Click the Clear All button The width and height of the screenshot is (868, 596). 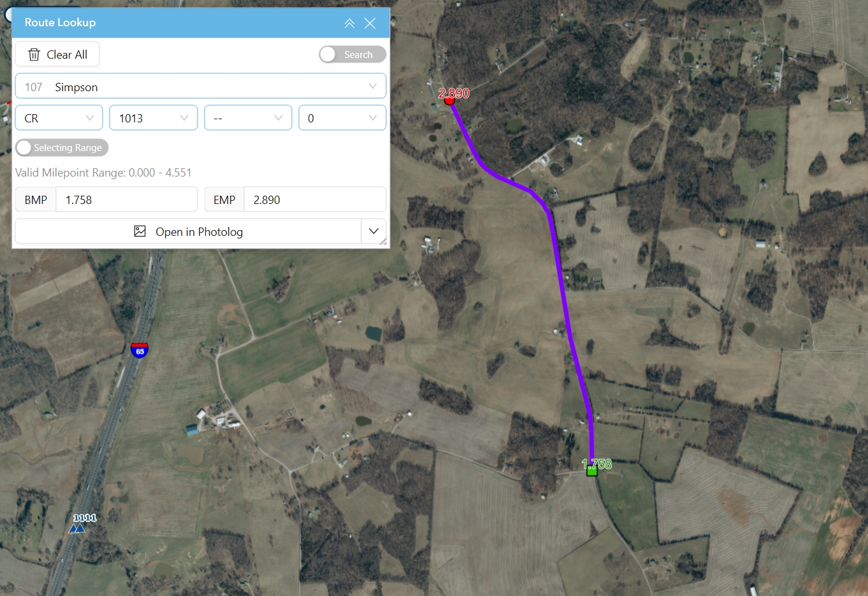(x=57, y=55)
